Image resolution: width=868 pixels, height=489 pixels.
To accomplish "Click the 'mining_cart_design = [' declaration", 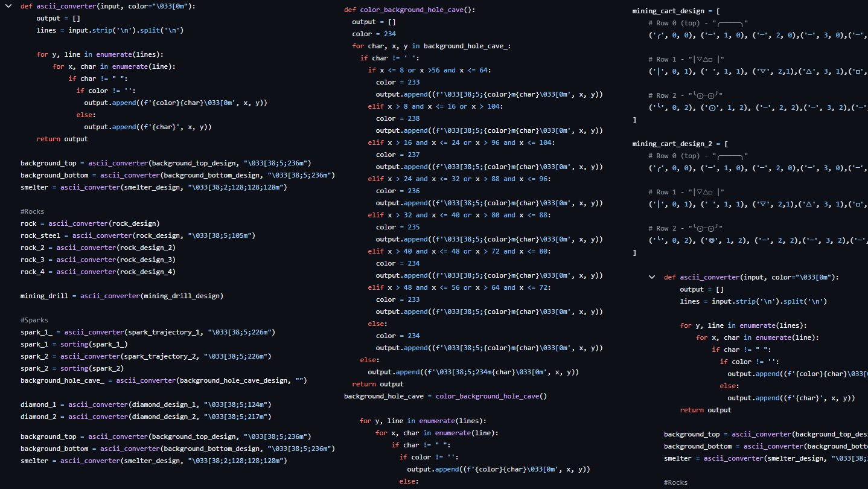I will [675, 11].
